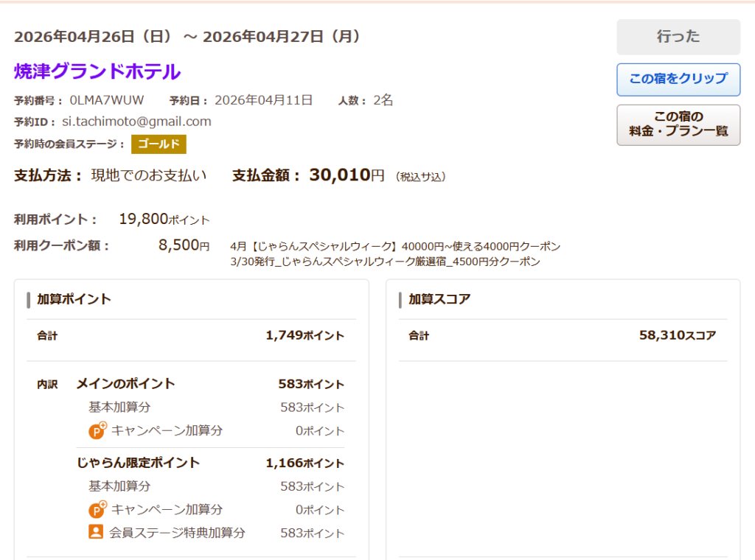Click the 加算スコア section heading
The image size is (755, 560).
(x=439, y=299)
